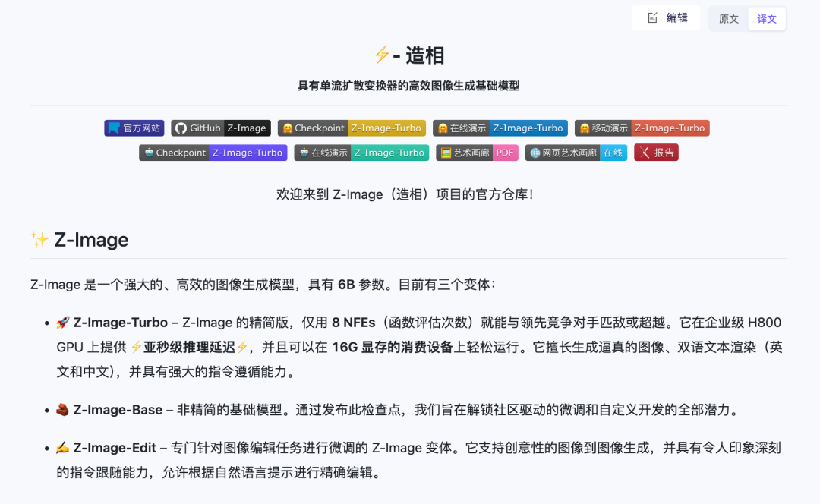
Task: Click the writing hand icon before Z-Image-Edit
Action: (63, 448)
